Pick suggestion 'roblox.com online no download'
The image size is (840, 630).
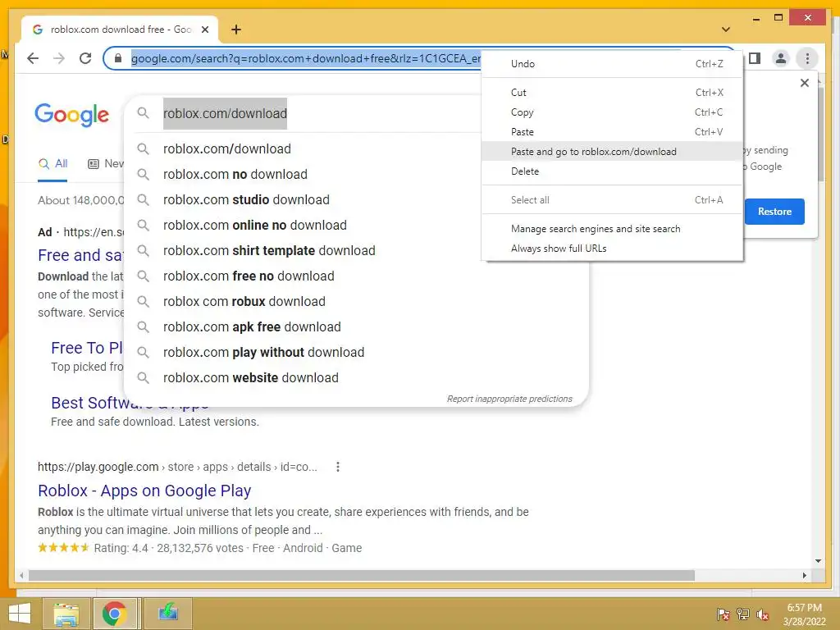[x=356, y=226]
